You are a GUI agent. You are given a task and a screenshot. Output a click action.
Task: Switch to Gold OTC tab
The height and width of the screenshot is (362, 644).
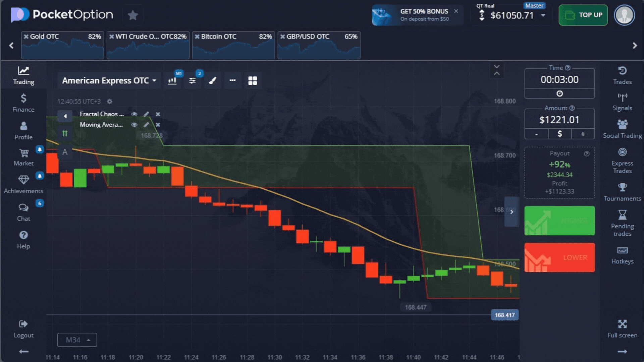coord(62,45)
